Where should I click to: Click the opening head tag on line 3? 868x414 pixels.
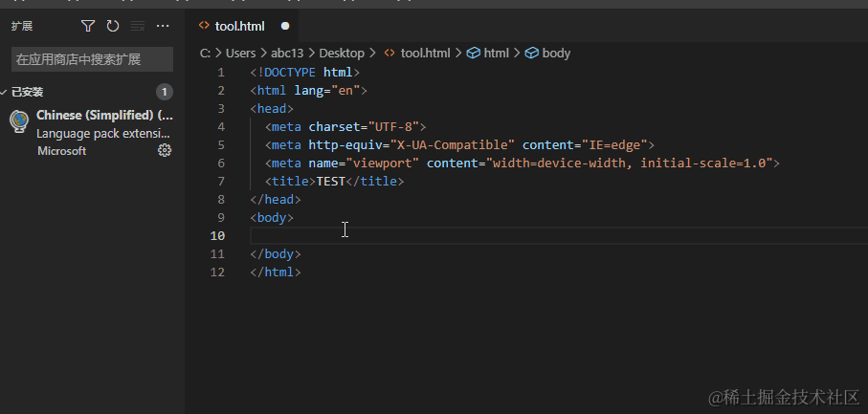[272, 109]
